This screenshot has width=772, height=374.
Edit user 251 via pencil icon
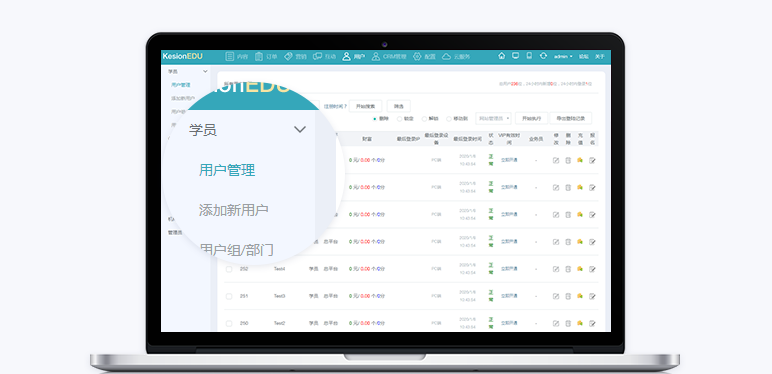coord(556,296)
